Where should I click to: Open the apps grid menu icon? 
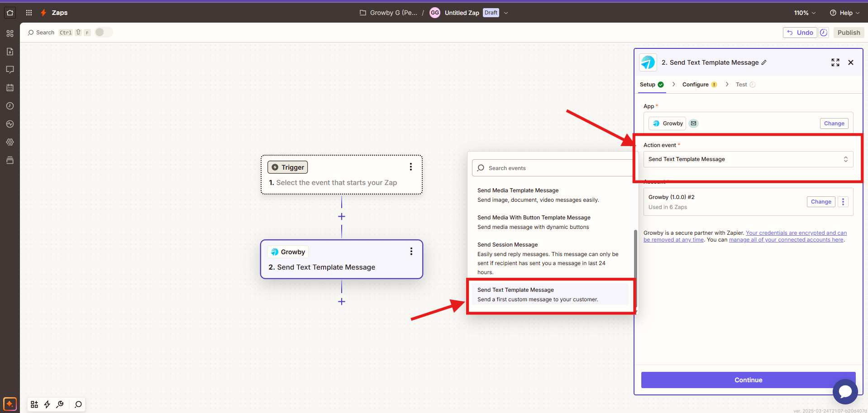pyautogui.click(x=29, y=13)
